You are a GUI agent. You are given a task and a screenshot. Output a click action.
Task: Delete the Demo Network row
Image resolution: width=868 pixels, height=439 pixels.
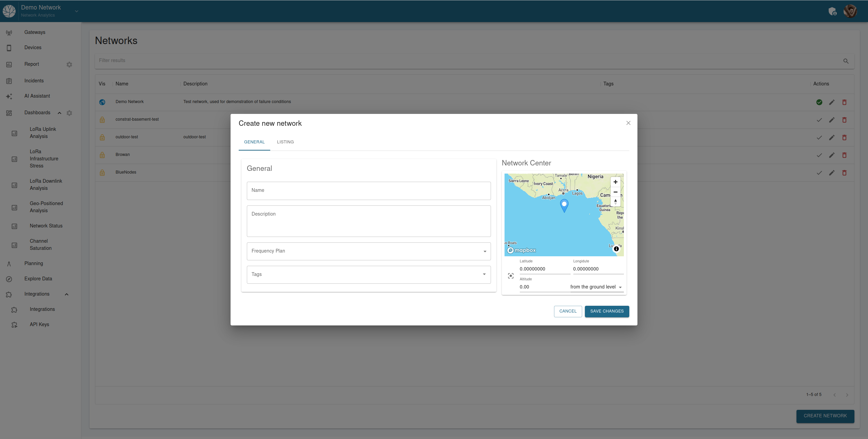(844, 102)
